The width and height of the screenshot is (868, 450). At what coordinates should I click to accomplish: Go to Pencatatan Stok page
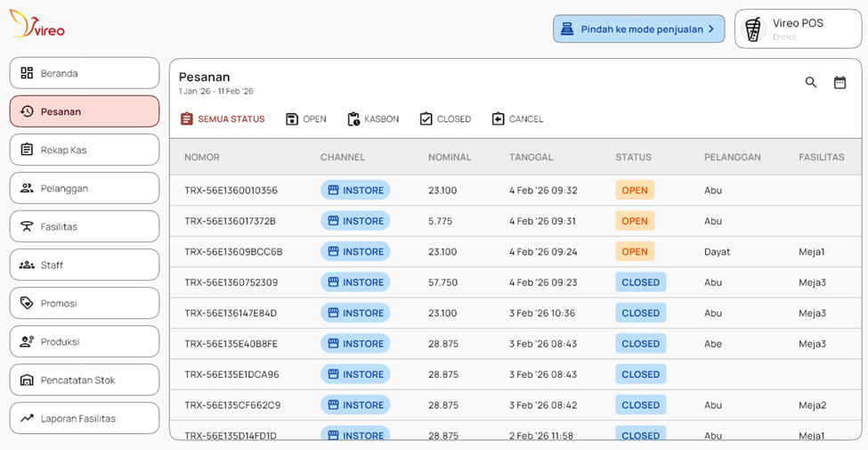click(x=85, y=380)
